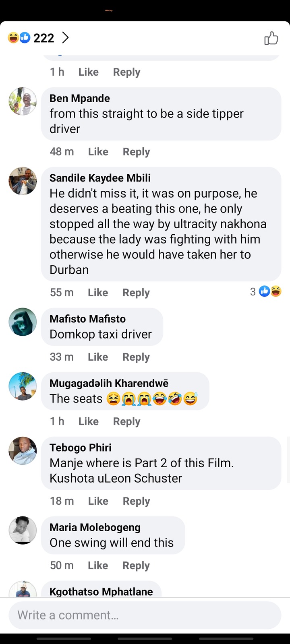Open Mafisto Mafisto's profile avatar
290x644 pixels.
23,322
